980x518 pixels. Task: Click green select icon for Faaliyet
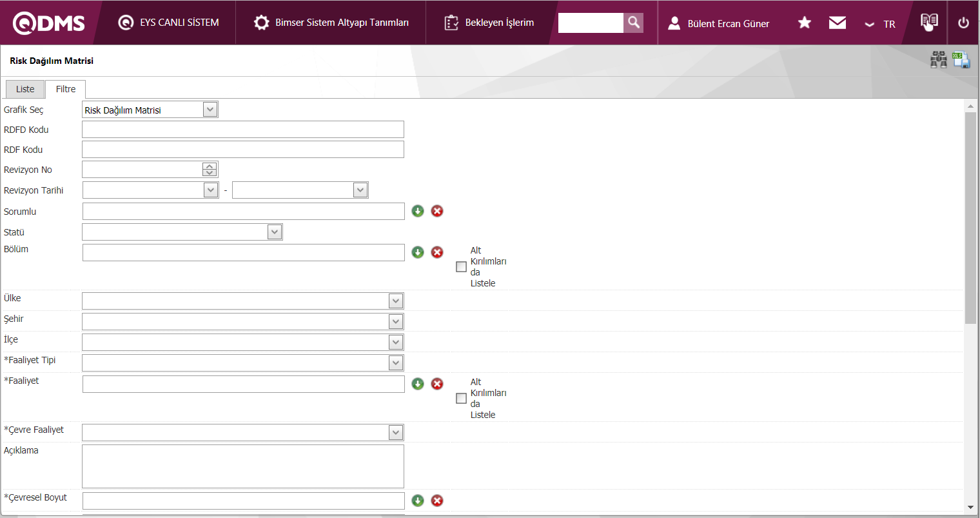coord(418,384)
